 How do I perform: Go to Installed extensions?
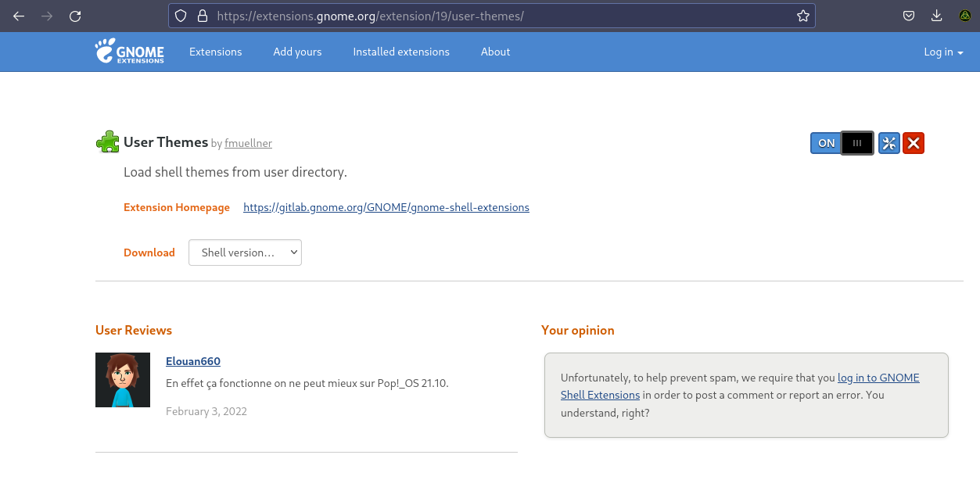coord(401,52)
